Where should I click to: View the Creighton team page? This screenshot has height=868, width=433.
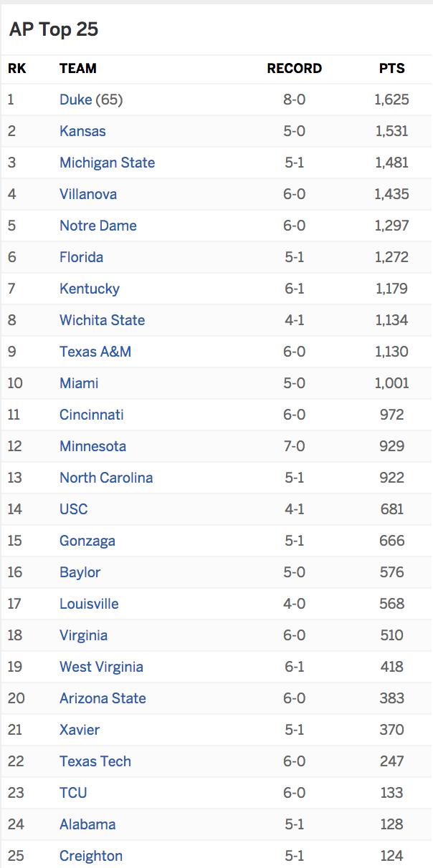coord(91,856)
